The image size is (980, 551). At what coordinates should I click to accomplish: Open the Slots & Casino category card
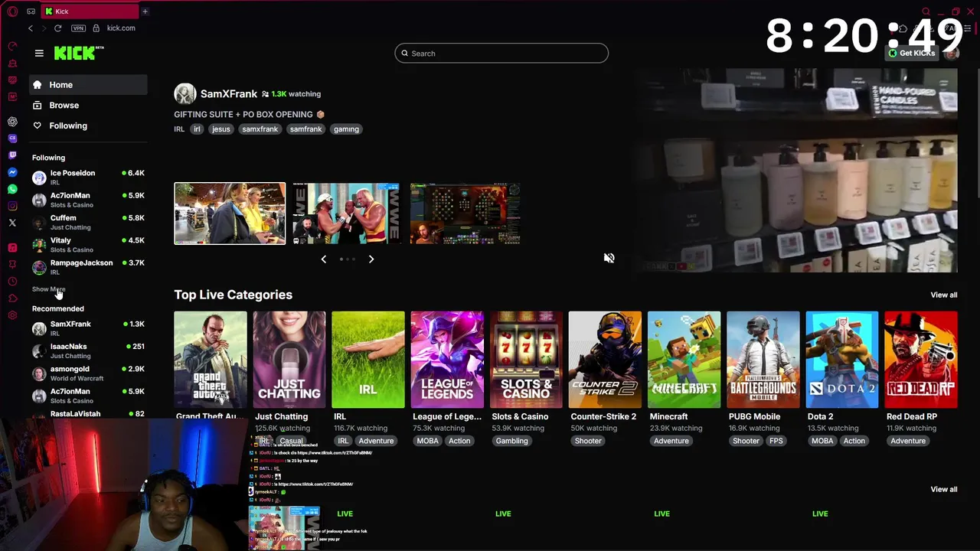tap(526, 360)
